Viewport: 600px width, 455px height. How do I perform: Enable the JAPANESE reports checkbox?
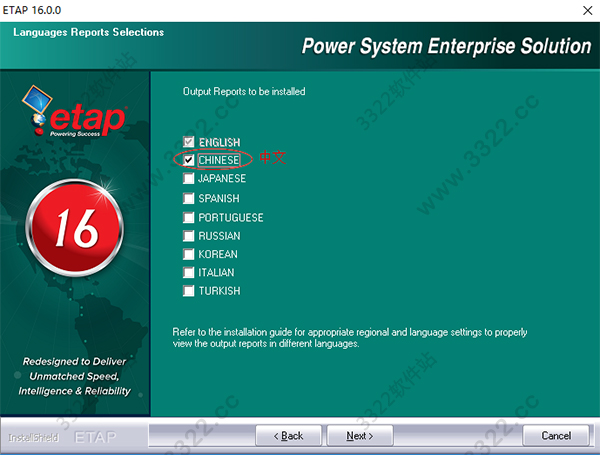(x=188, y=178)
